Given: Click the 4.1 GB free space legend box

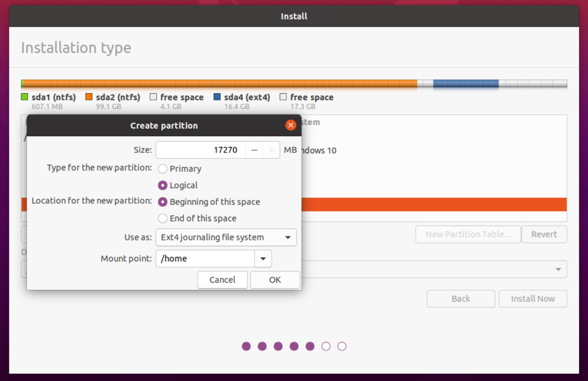Looking at the screenshot, I should (153, 97).
